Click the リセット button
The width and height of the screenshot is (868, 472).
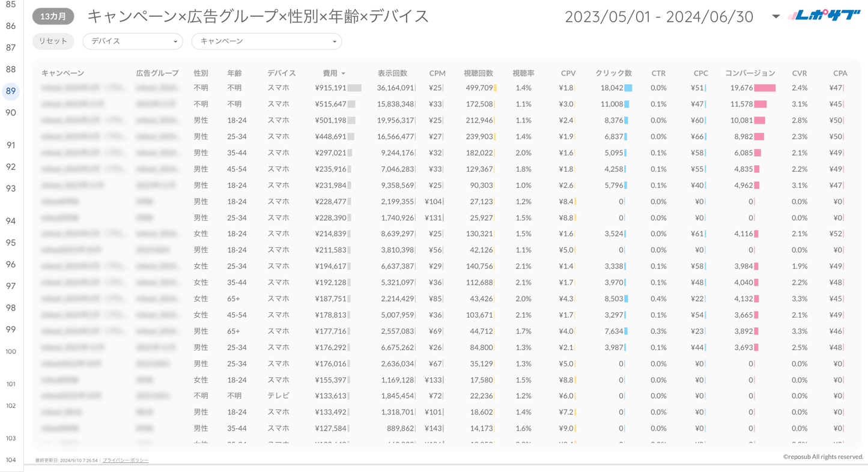(x=53, y=41)
